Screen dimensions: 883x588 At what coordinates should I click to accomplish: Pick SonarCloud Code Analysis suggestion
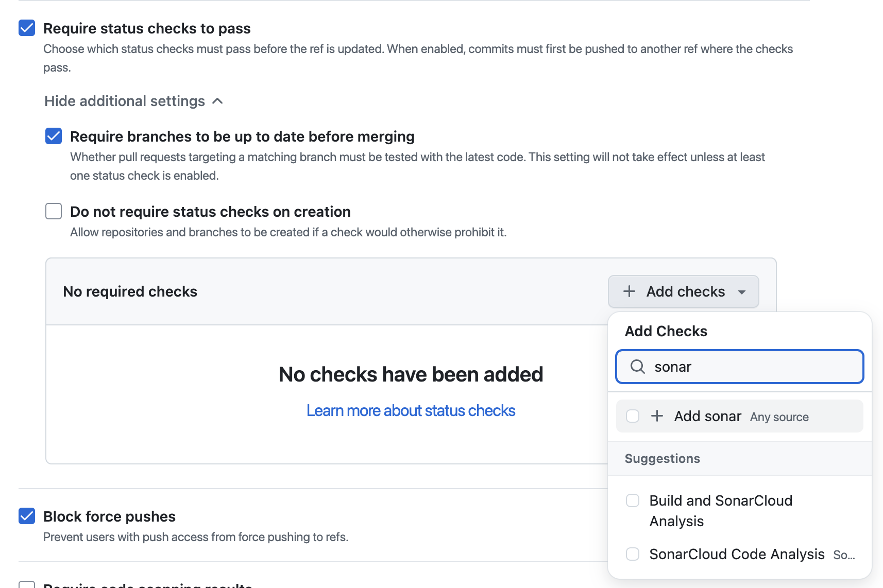pos(737,554)
